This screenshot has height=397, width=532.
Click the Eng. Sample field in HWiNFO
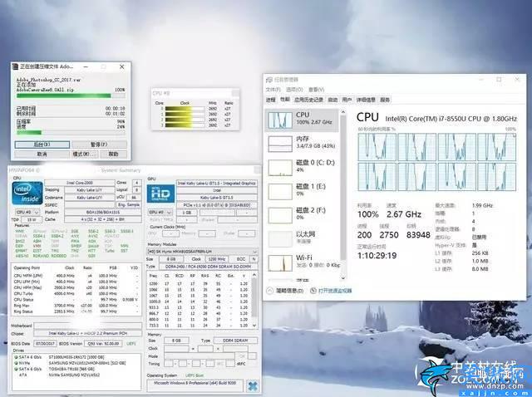point(129,205)
